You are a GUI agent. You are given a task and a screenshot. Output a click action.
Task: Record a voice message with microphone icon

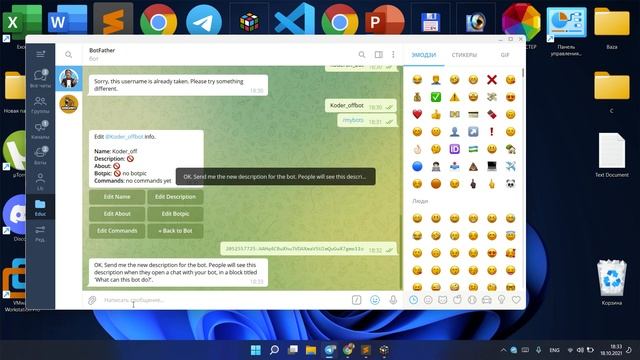click(393, 300)
